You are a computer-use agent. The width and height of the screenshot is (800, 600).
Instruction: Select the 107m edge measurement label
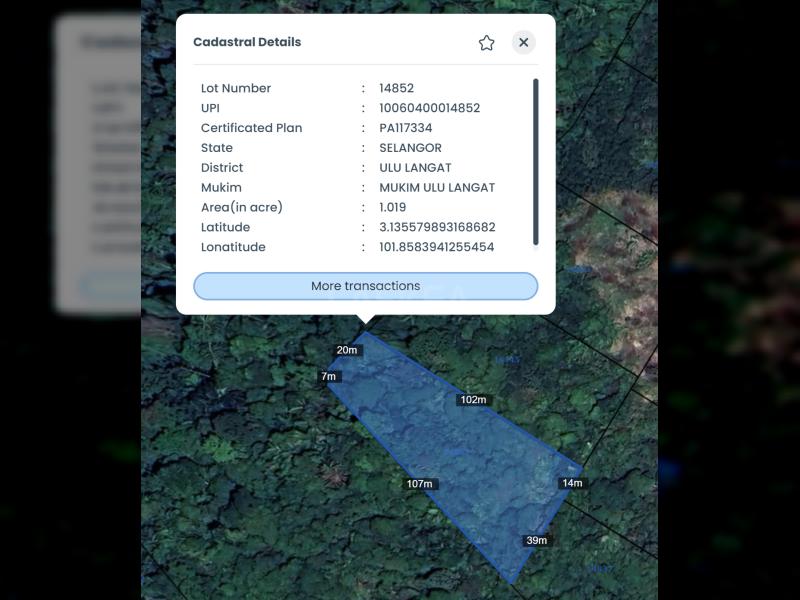420,484
